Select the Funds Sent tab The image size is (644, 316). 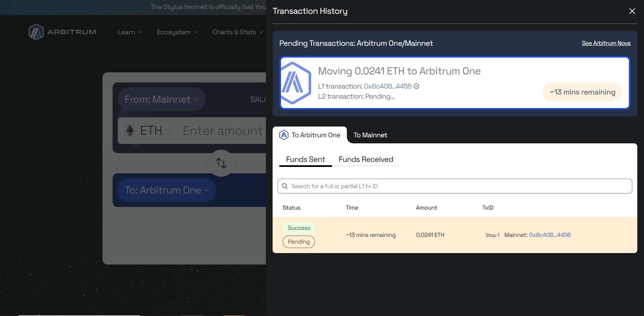pos(306,160)
